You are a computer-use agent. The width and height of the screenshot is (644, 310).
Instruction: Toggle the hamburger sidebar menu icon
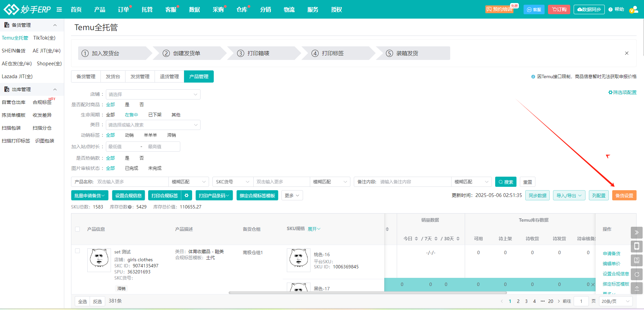coord(59,9)
